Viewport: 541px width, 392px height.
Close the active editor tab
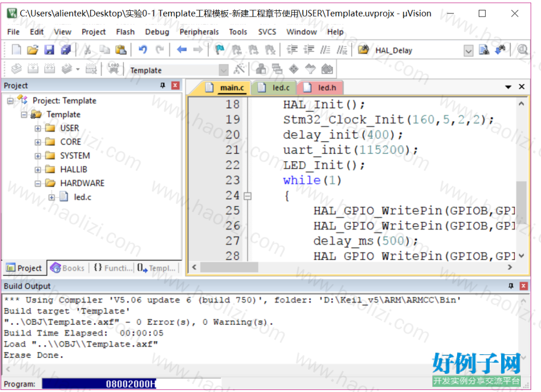pyautogui.click(x=522, y=87)
